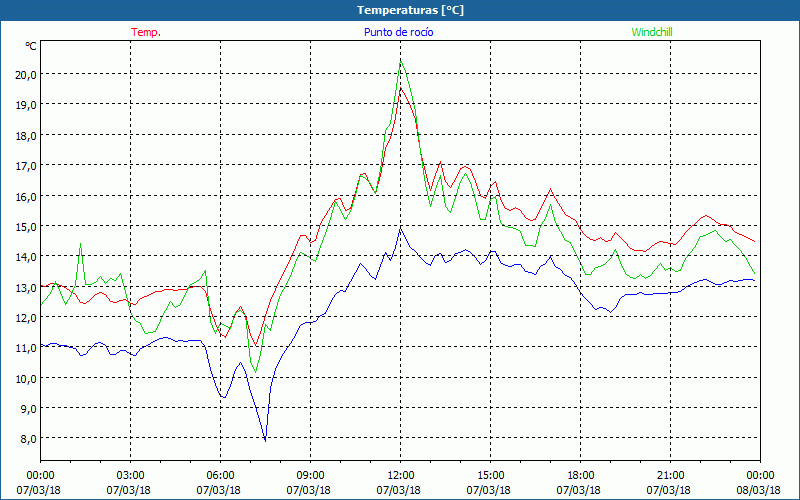
Task: Click the 14,0 y-axis value
Action: (x=27, y=257)
